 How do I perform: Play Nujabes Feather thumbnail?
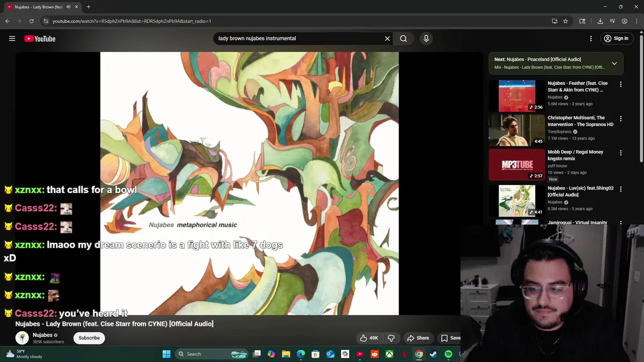click(x=517, y=96)
